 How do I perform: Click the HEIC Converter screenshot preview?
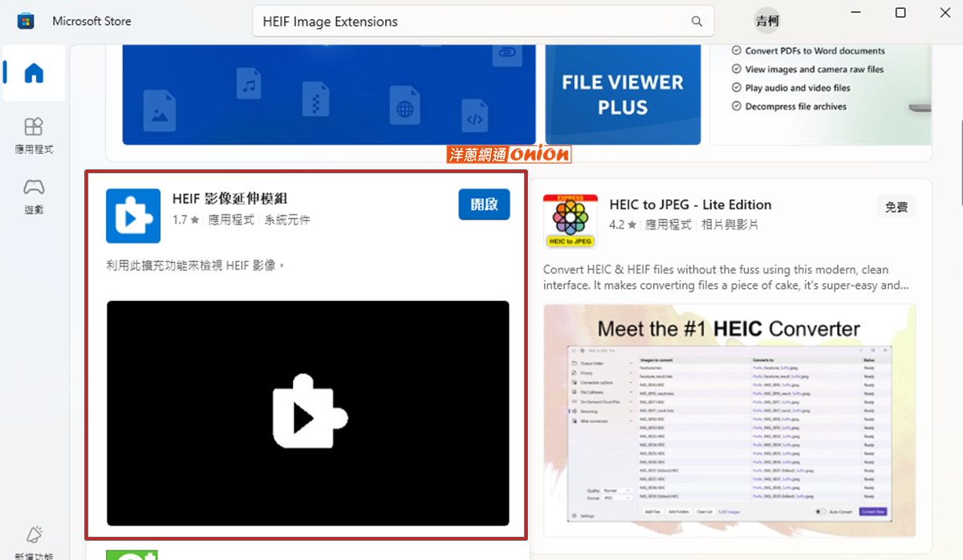729,420
